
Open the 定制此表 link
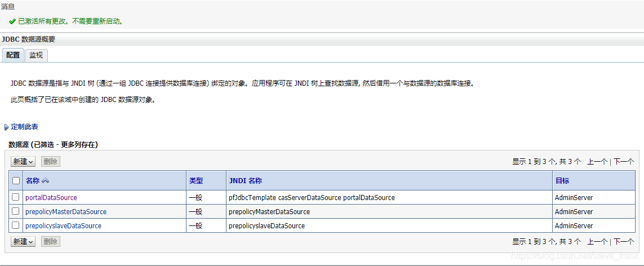[x=25, y=127]
